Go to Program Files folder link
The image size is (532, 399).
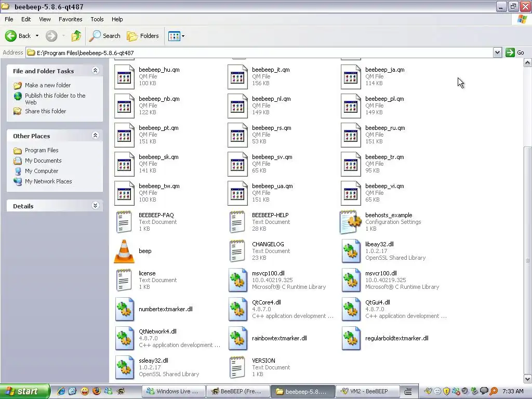pos(42,150)
